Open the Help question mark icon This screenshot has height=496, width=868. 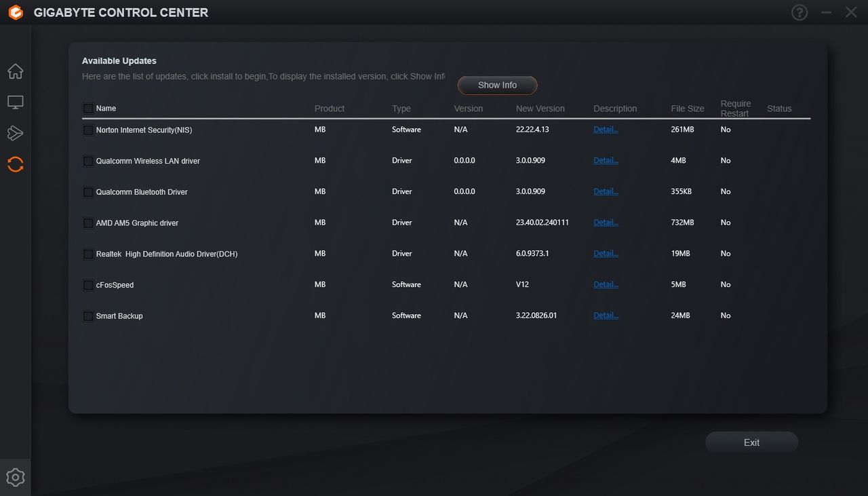coord(800,12)
